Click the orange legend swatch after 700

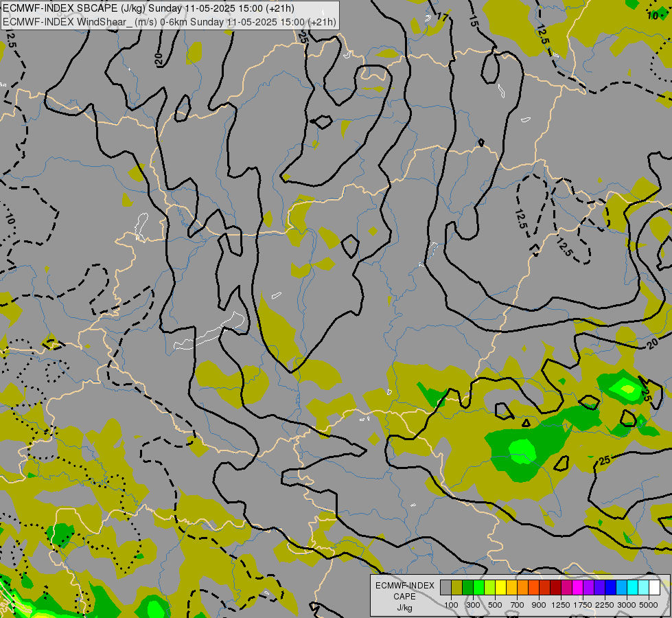click(522, 587)
